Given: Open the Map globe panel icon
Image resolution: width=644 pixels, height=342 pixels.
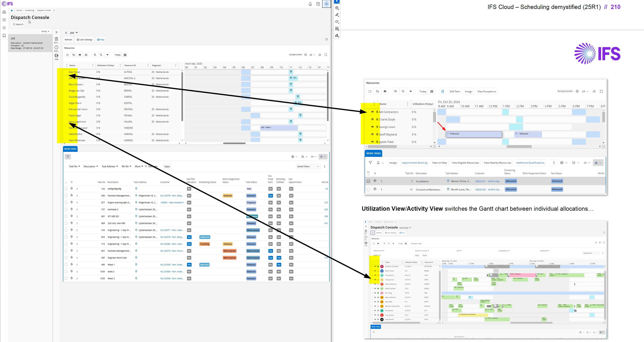Looking at the screenshot, I should coord(57,56).
